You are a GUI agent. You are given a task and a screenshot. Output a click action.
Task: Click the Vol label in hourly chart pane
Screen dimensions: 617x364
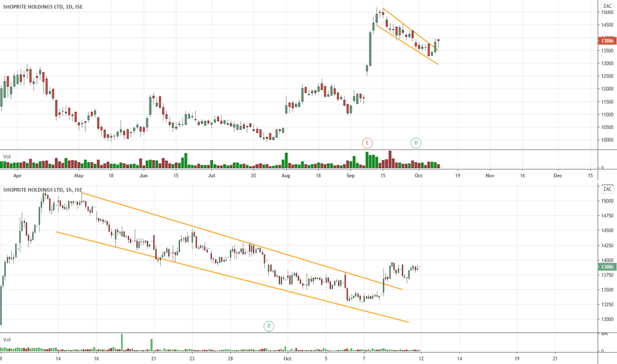point(7,340)
